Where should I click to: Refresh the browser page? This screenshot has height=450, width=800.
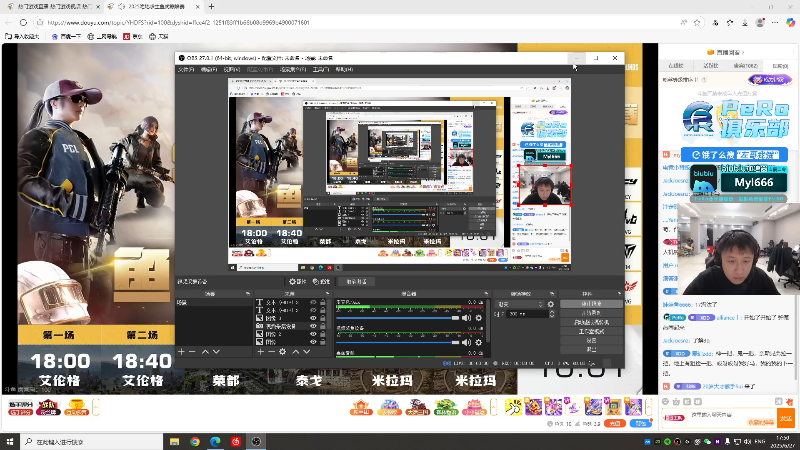tap(23, 22)
